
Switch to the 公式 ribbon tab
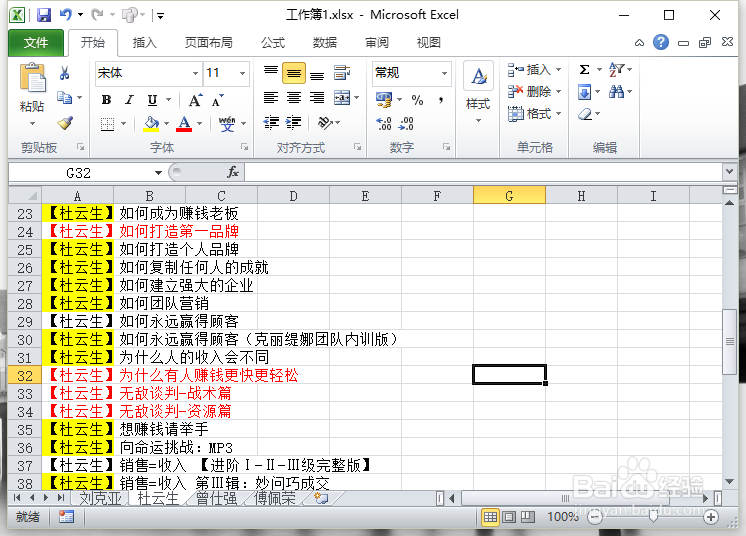click(x=273, y=43)
